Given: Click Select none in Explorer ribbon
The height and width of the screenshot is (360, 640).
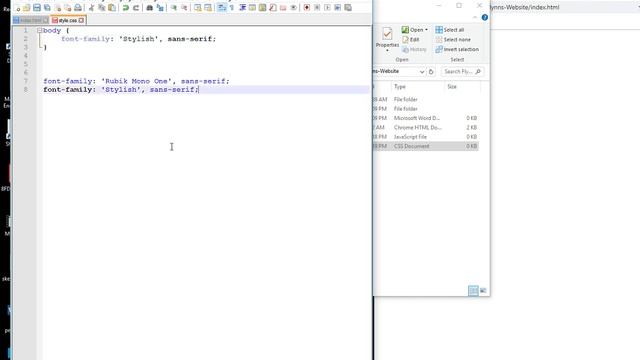Looking at the screenshot, I should [453, 40].
